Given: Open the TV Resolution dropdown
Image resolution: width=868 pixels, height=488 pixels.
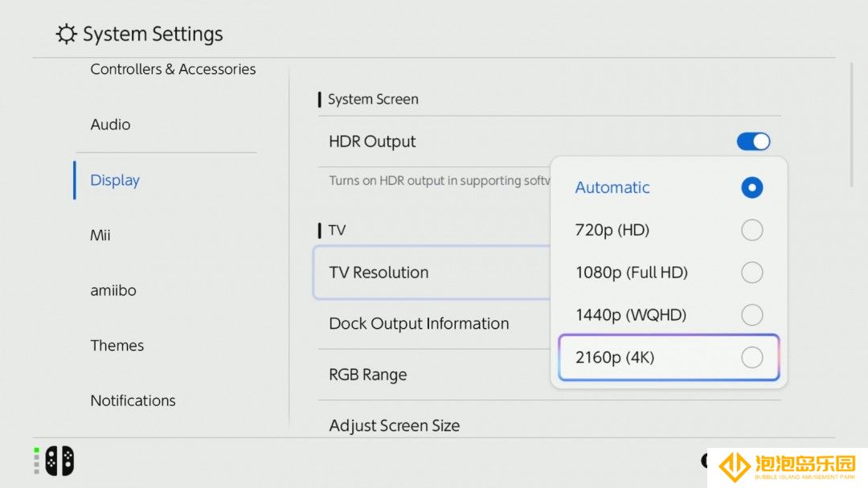Looking at the screenshot, I should pyautogui.click(x=432, y=273).
